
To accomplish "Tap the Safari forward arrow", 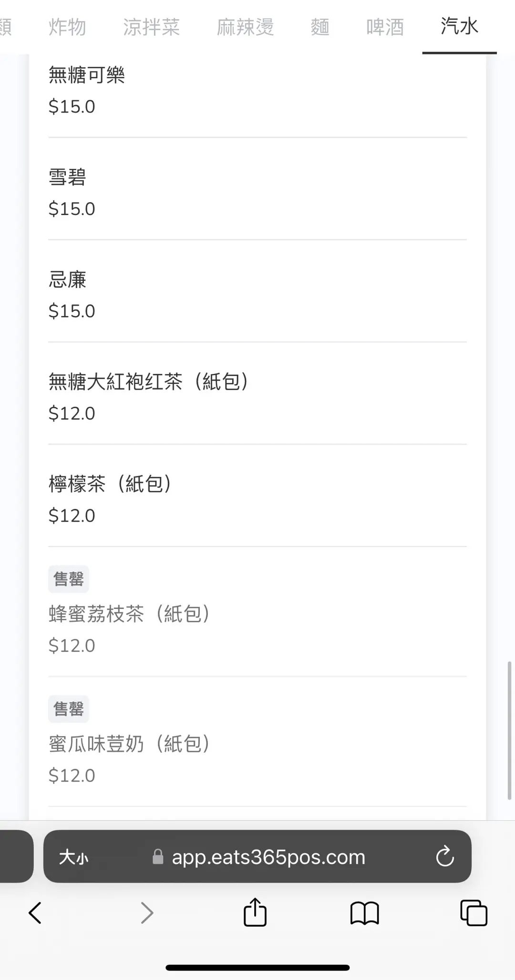I will pyautogui.click(x=147, y=913).
